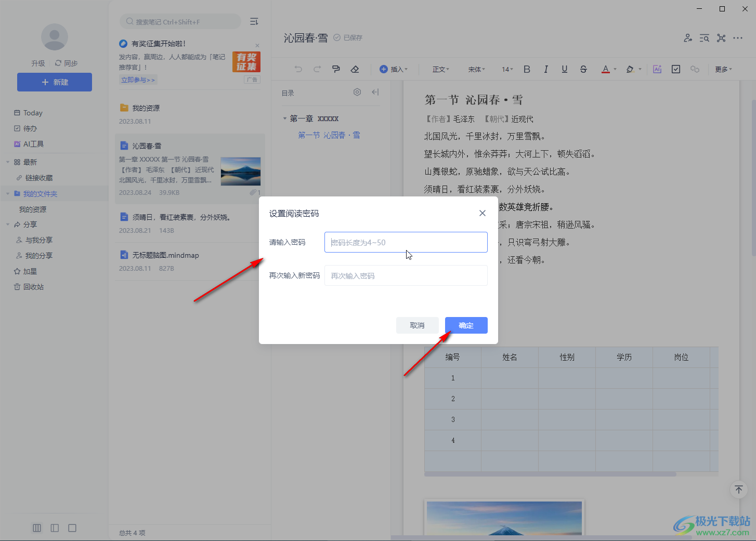Open the highlight color dropdown arrow

pos(640,69)
